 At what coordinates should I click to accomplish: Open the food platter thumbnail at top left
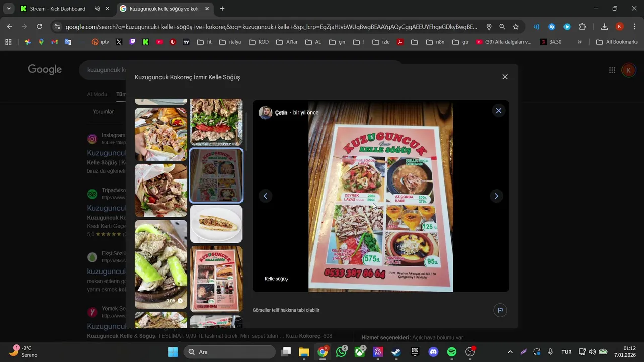tap(161, 134)
